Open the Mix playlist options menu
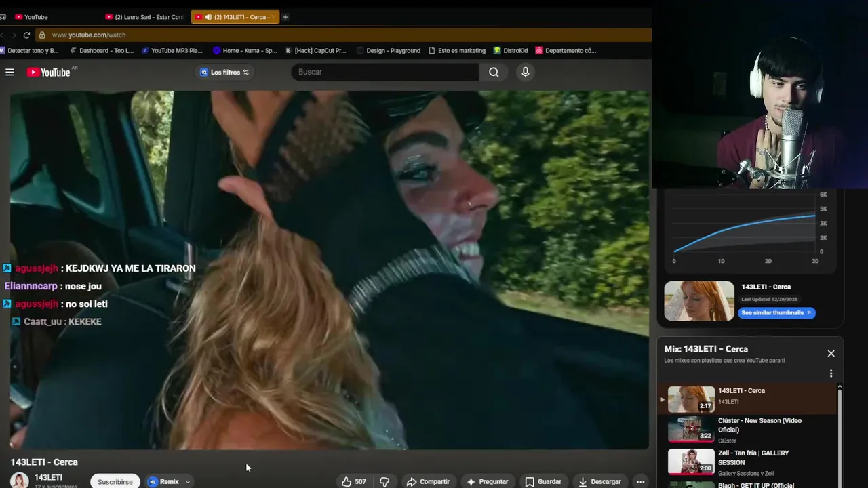Image resolution: width=868 pixels, height=488 pixels. click(x=831, y=373)
